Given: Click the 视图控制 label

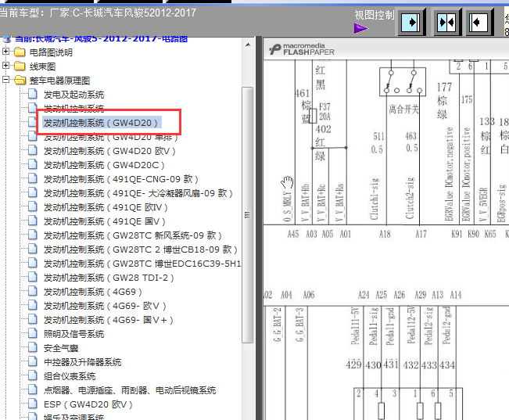Looking at the screenshot, I should click(x=375, y=15).
